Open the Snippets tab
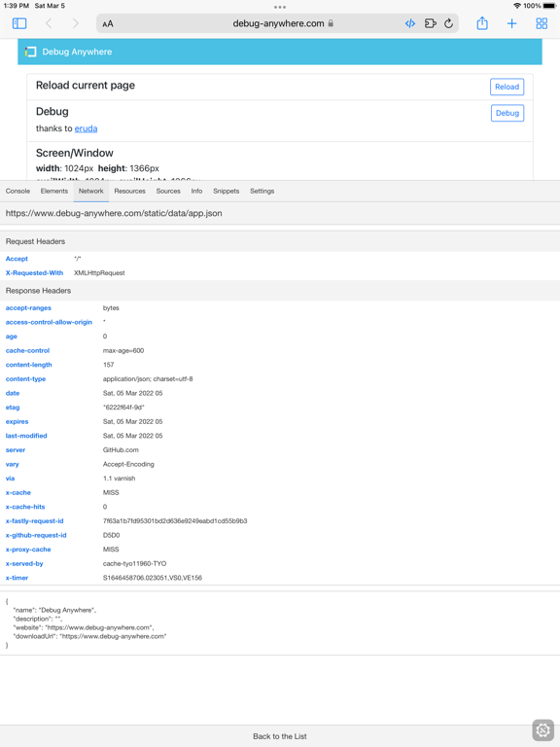The image size is (560, 747). click(x=227, y=191)
